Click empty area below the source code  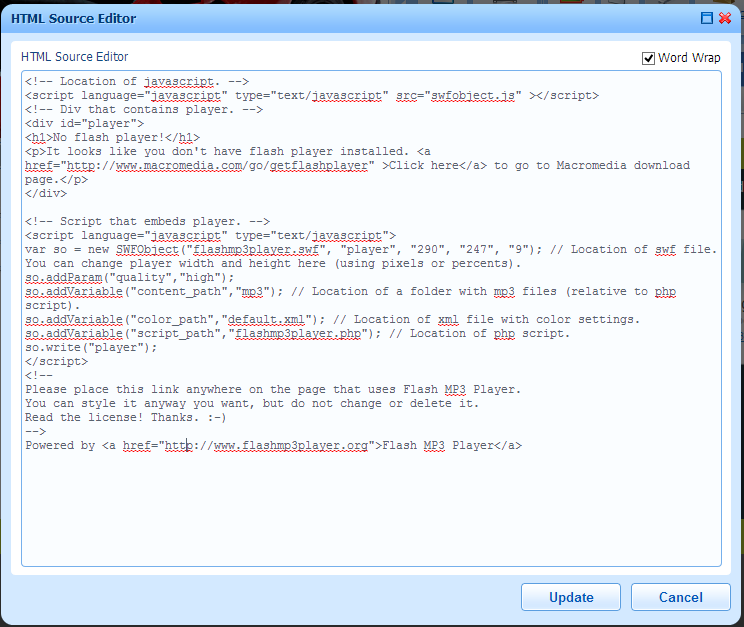pyautogui.click(x=371, y=510)
